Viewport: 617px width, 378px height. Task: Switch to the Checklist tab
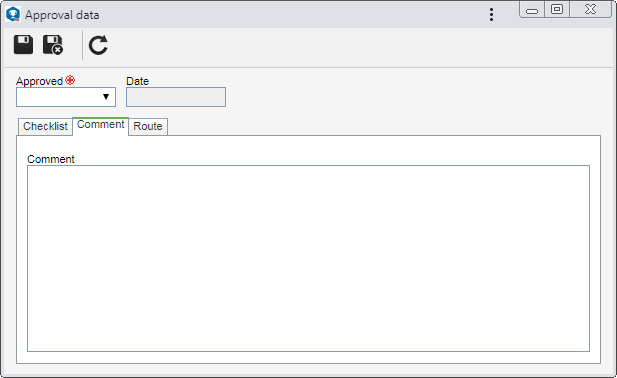click(45, 126)
